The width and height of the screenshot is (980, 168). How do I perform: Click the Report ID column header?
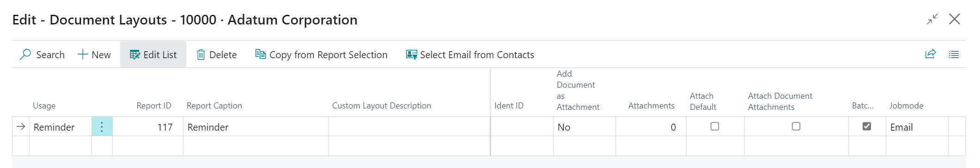coord(154,106)
